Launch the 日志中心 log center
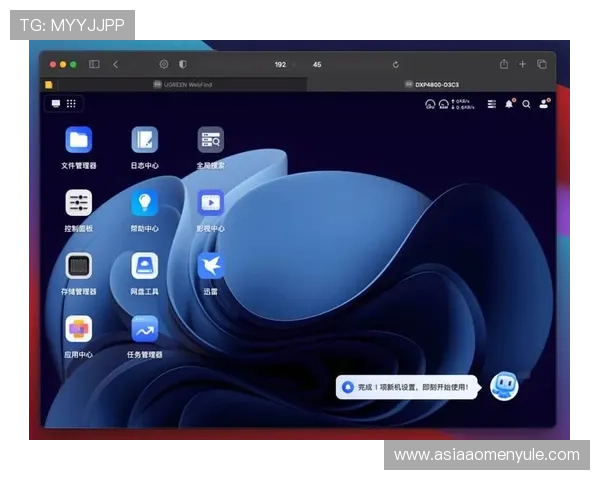 pos(144,141)
